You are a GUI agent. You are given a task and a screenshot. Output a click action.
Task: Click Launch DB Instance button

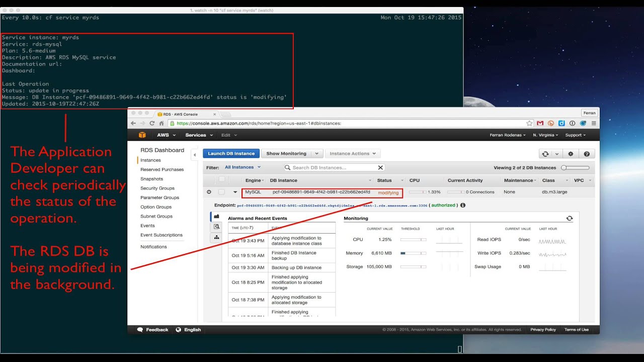[231, 153]
